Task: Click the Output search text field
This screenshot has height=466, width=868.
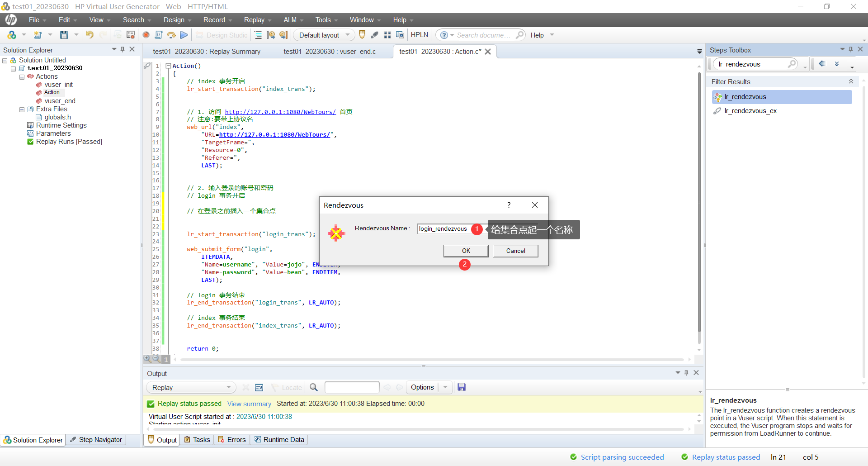Action: tap(352, 387)
